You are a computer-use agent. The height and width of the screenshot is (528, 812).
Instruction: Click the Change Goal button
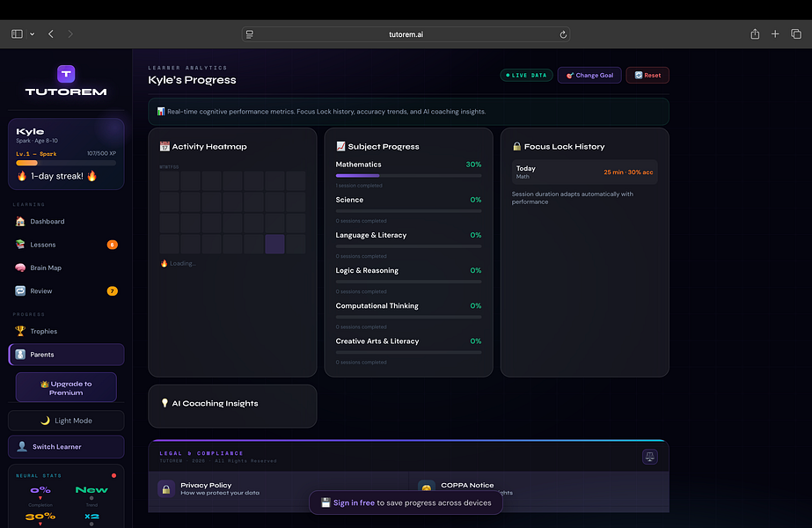(x=589, y=75)
